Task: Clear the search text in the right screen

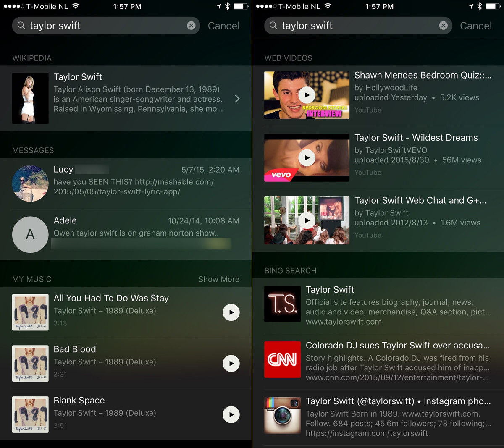Action: click(443, 26)
